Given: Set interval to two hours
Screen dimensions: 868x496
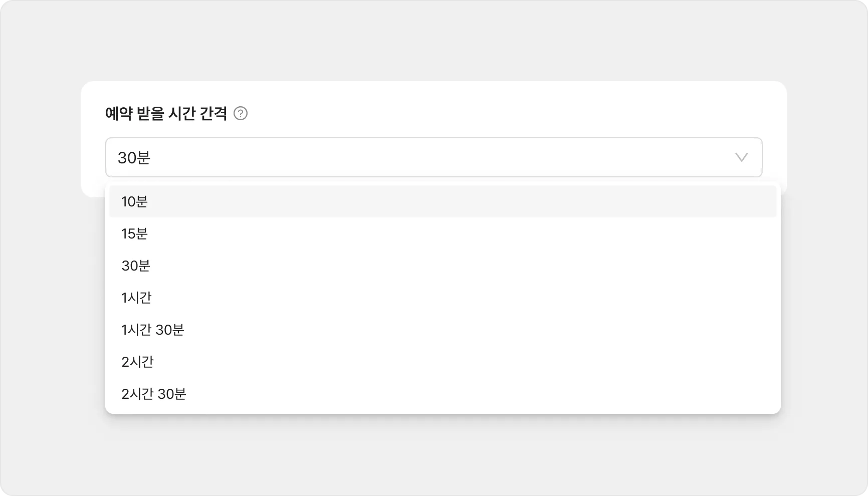Looking at the screenshot, I should click(443, 362).
